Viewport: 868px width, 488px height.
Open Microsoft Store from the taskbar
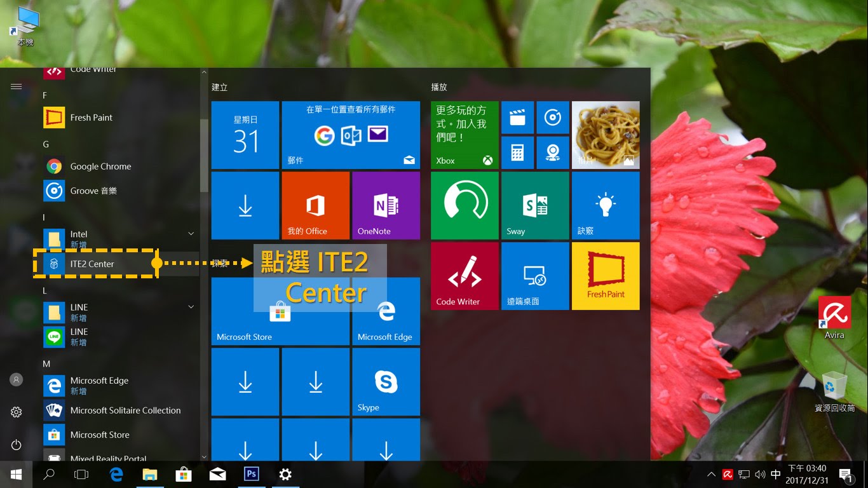[184, 475]
